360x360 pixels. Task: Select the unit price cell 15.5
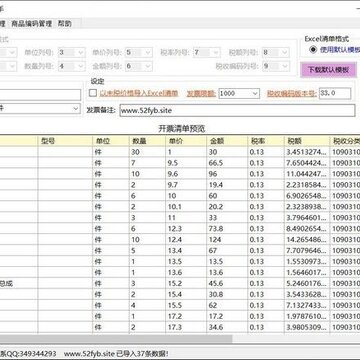pyautogui.click(x=186, y=305)
